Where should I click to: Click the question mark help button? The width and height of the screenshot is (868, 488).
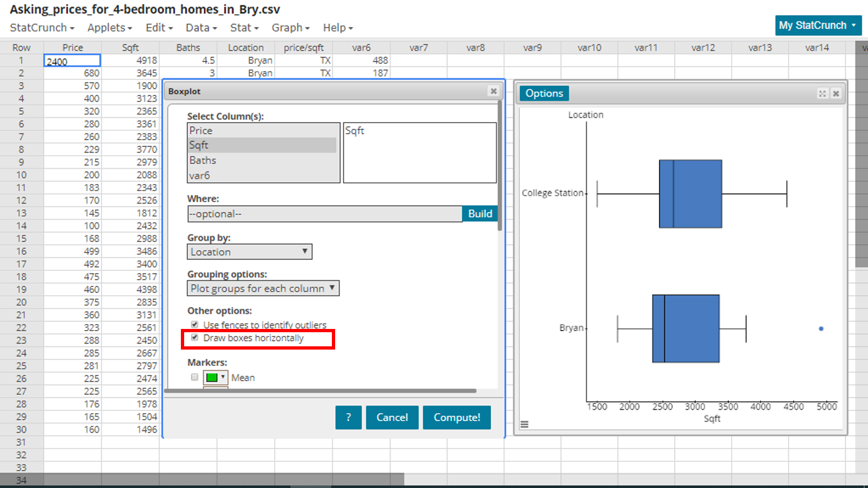[x=348, y=417]
